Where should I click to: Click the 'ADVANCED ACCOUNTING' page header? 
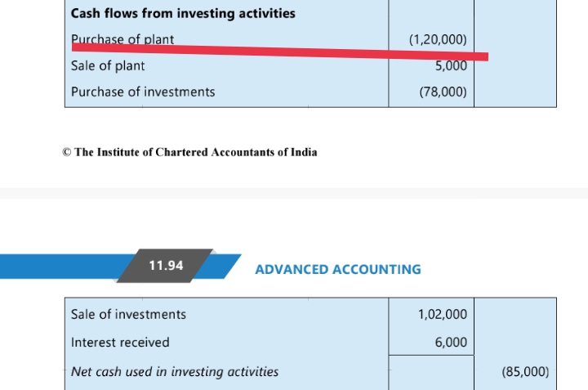tap(338, 269)
